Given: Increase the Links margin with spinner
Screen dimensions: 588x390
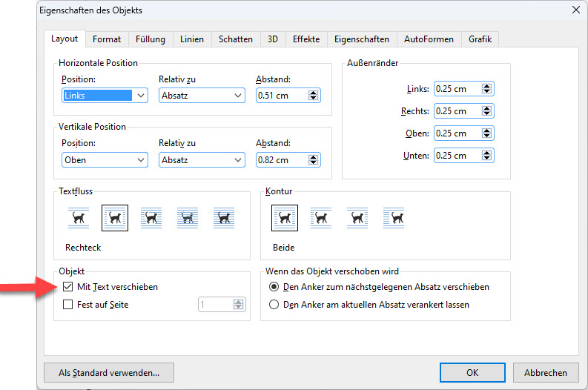Looking at the screenshot, I should 486,86.
